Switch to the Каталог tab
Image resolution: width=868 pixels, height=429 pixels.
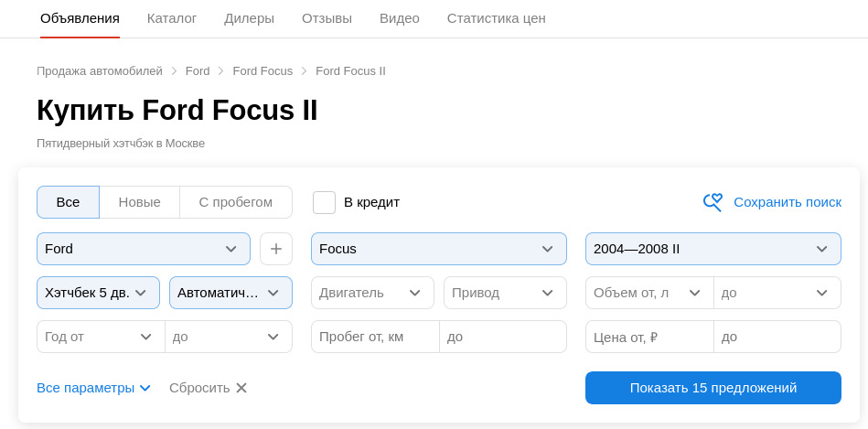pos(172,18)
